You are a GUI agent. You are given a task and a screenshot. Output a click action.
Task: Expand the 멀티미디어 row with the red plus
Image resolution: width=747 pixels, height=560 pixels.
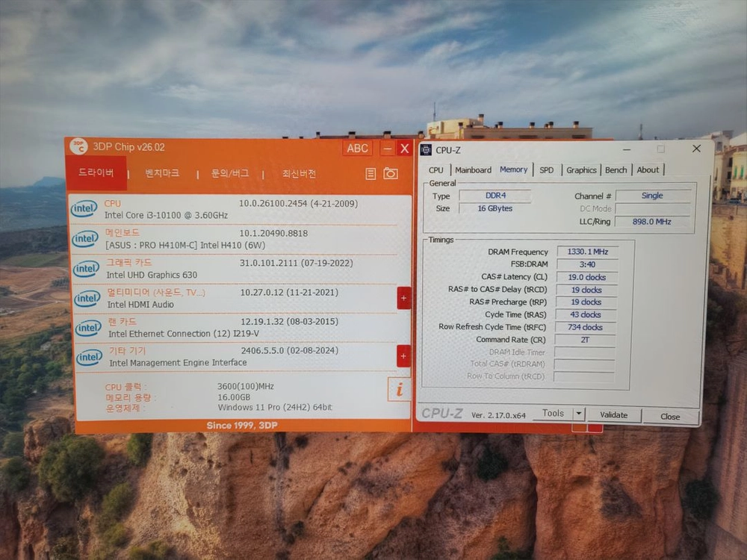403,298
